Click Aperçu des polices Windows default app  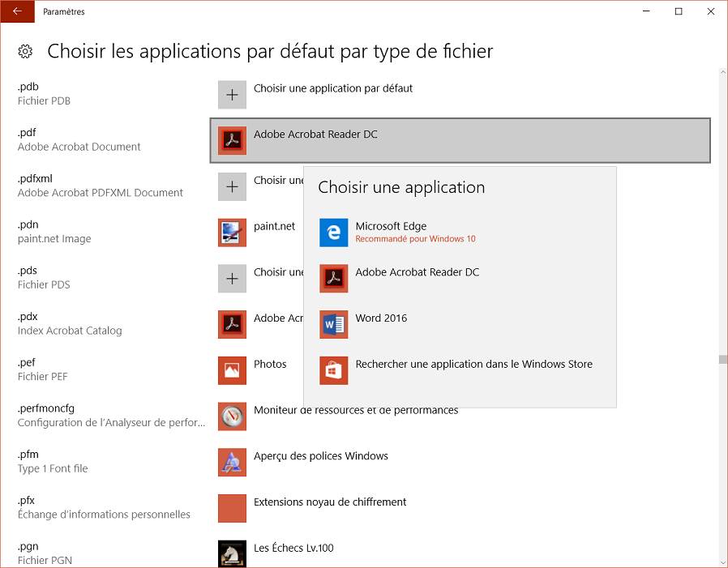pos(321,455)
